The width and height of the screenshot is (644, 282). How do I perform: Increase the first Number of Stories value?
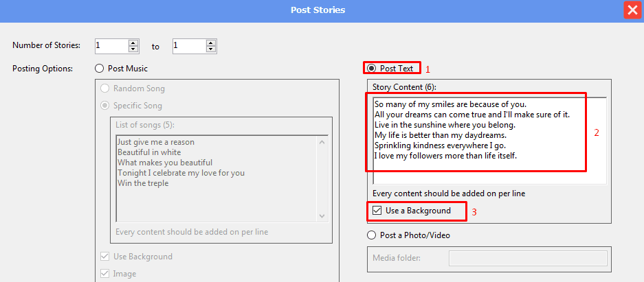(133, 43)
